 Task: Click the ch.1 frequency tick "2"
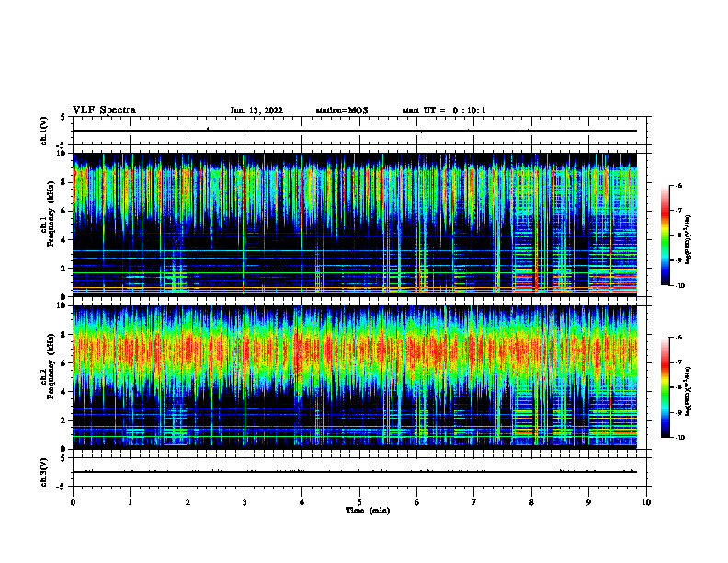pos(64,269)
